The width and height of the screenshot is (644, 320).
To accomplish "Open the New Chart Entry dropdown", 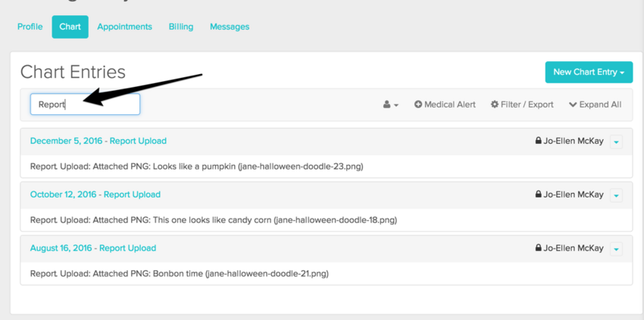I will tap(589, 72).
